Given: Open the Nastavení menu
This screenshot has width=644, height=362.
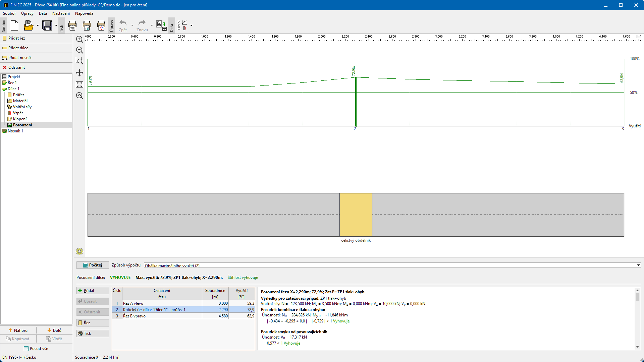Looking at the screenshot, I should pyautogui.click(x=61, y=13).
